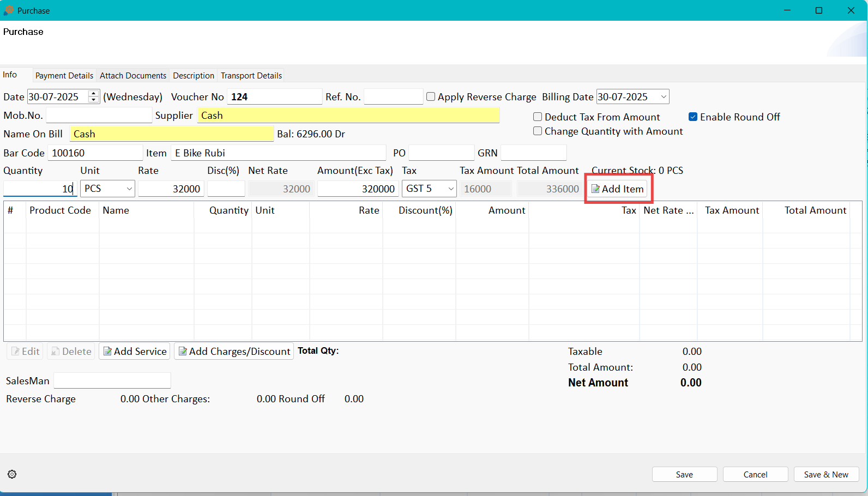
Task: Toggle Change Quantity with Amount checkbox
Action: (x=538, y=131)
